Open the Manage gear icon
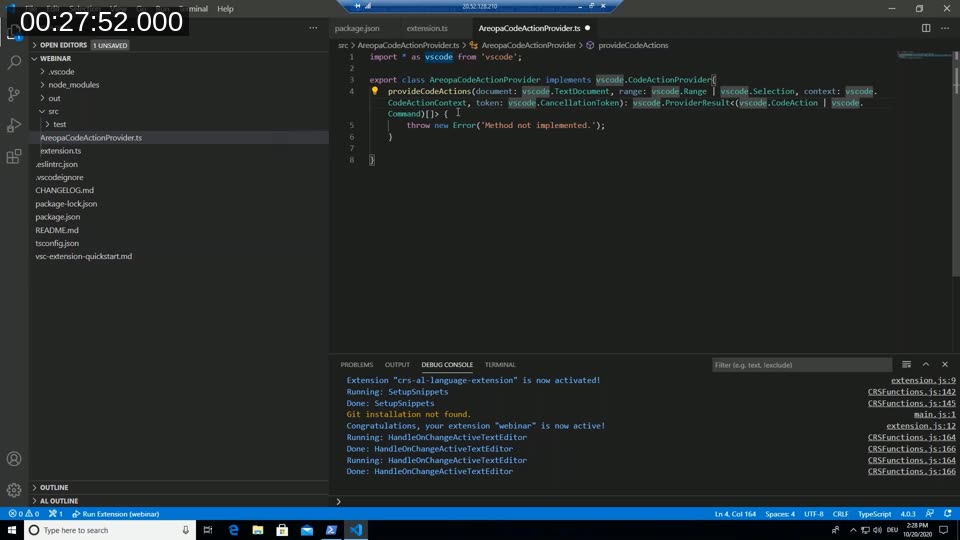This screenshot has width=960, height=540. tap(14, 490)
